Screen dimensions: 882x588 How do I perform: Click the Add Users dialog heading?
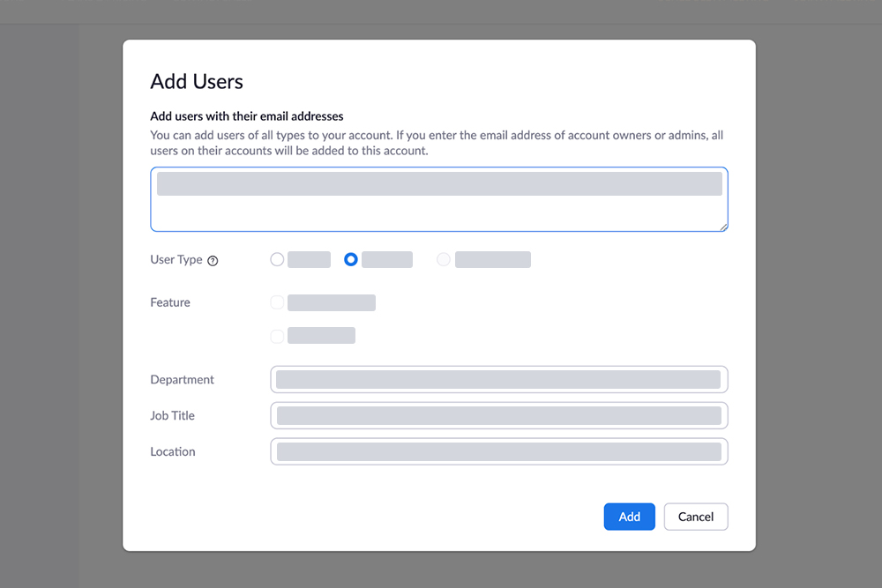tap(197, 81)
